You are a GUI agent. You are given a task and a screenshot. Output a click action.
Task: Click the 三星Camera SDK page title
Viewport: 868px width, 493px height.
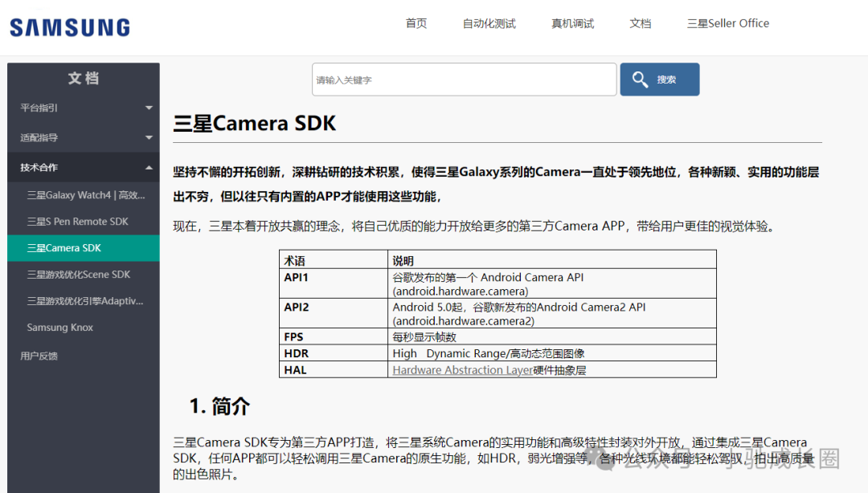[255, 123]
